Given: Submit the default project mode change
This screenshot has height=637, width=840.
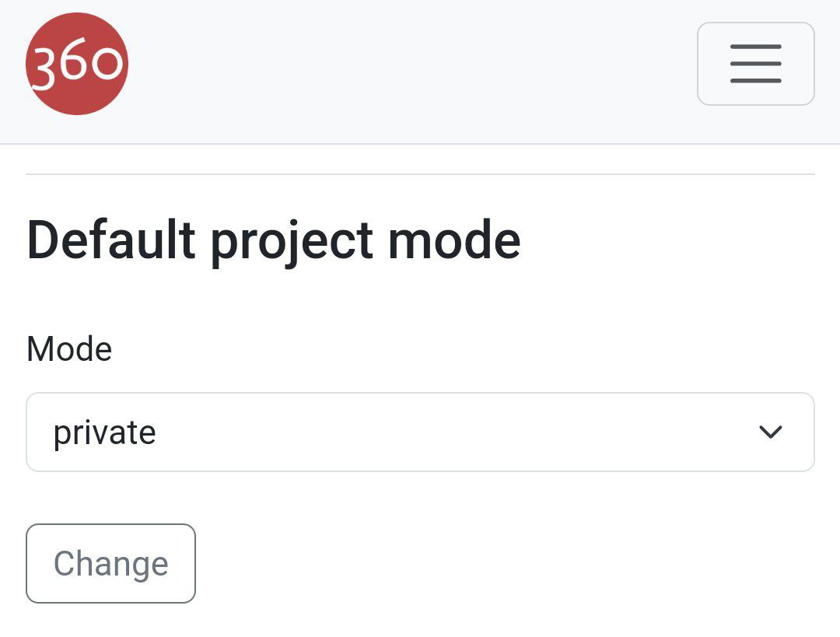Looking at the screenshot, I should (x=110, y=563).
